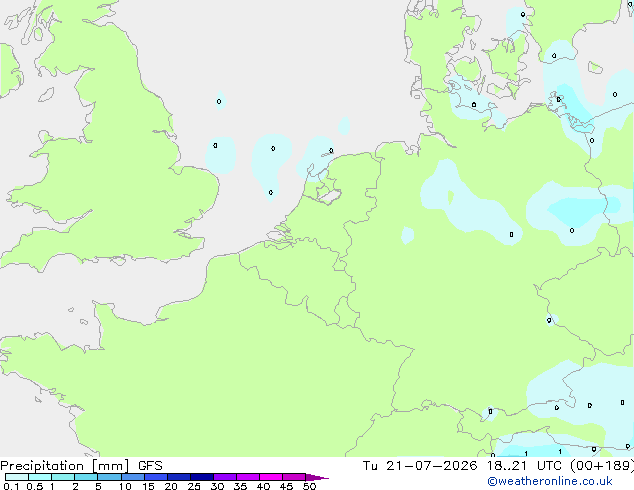Click the legend value label "50"
The image size is (634, 490).
pos(309,486)
